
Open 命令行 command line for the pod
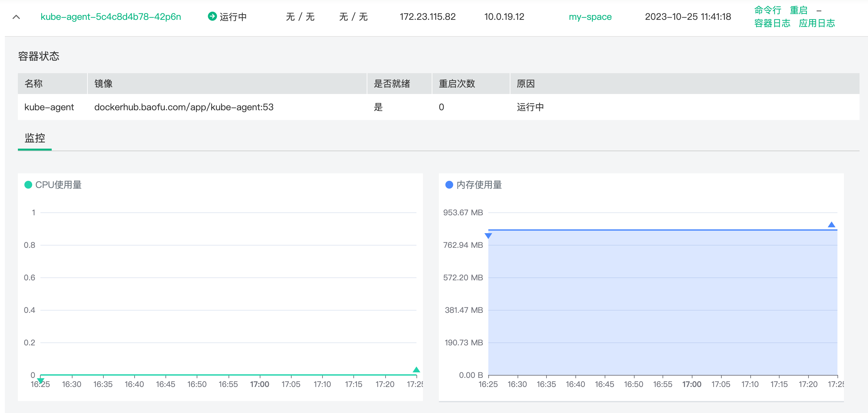click(x=767, y=10)
